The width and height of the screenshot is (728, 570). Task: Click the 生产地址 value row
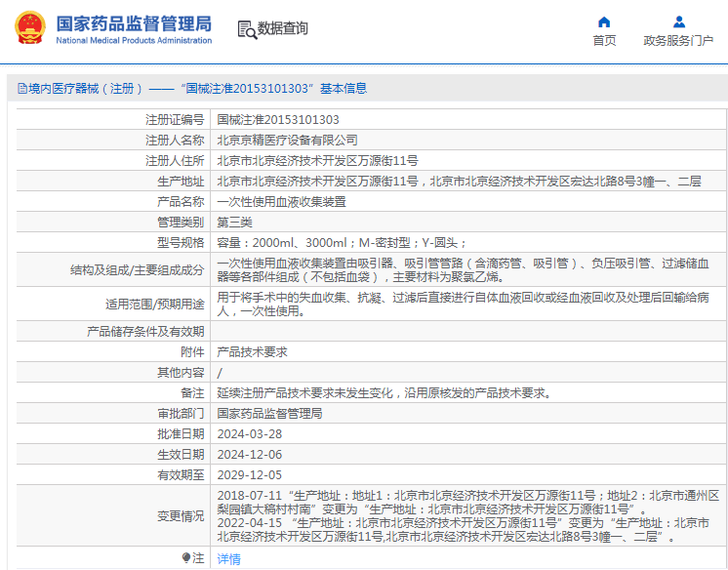pos(460,182)
